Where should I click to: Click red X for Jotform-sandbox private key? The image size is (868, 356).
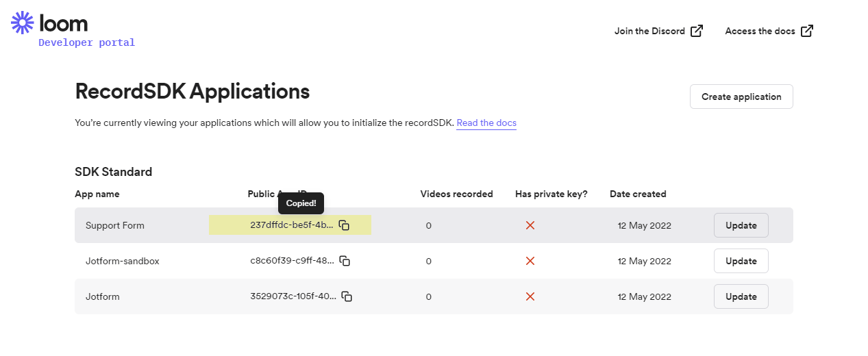pos(530,261)
